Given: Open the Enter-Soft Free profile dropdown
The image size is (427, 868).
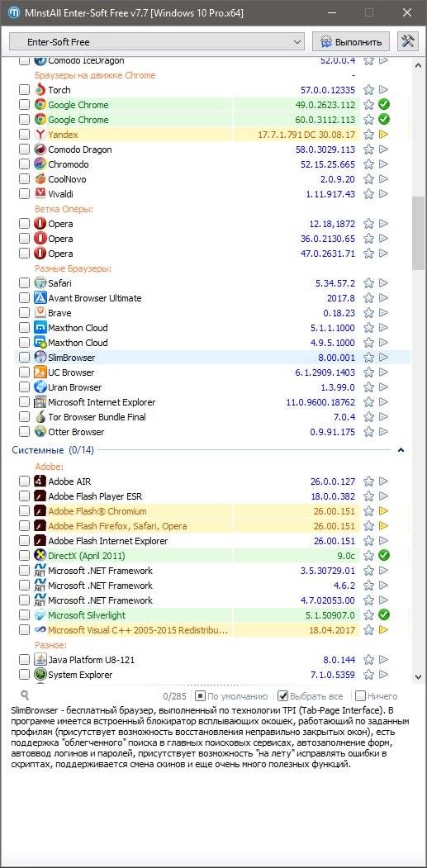Looking at the screenshot, I should (157, 42).
